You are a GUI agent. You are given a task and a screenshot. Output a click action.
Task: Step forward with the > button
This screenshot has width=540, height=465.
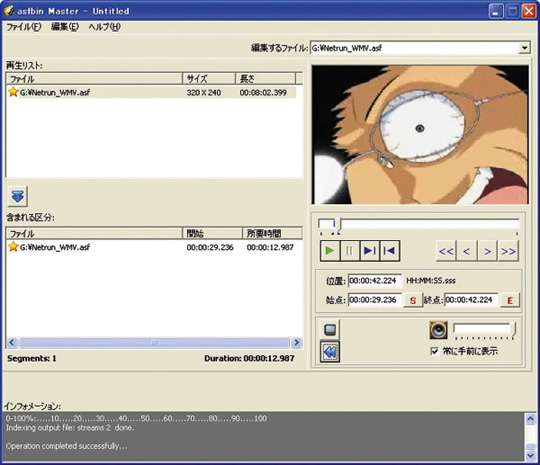(x=487, y=251)
